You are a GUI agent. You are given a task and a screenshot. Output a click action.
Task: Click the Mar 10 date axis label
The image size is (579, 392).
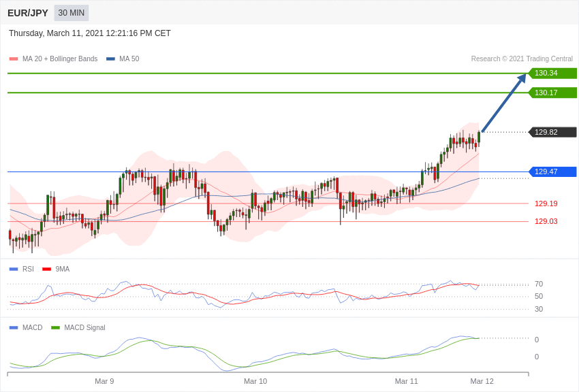pyautogui.click(x=255, y=381)
